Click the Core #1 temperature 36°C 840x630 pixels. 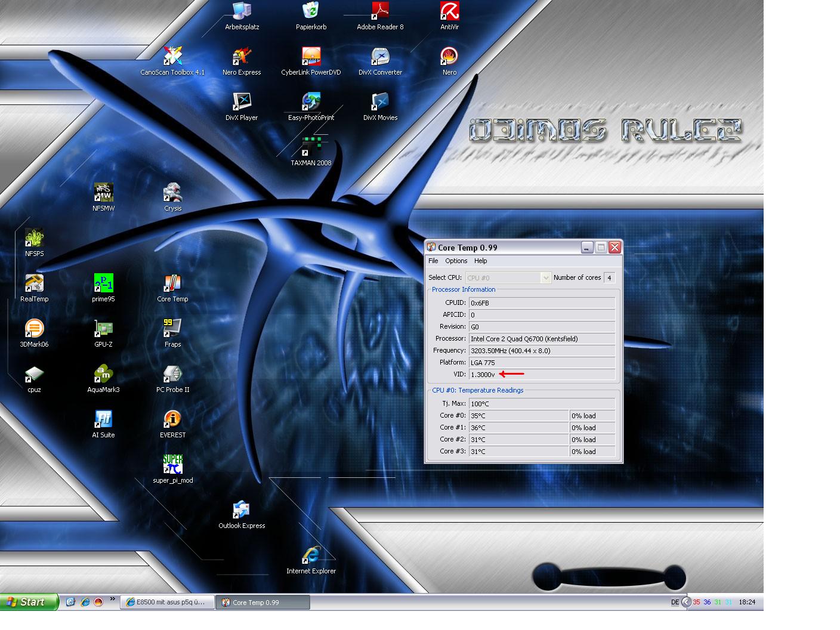(519, 428)
